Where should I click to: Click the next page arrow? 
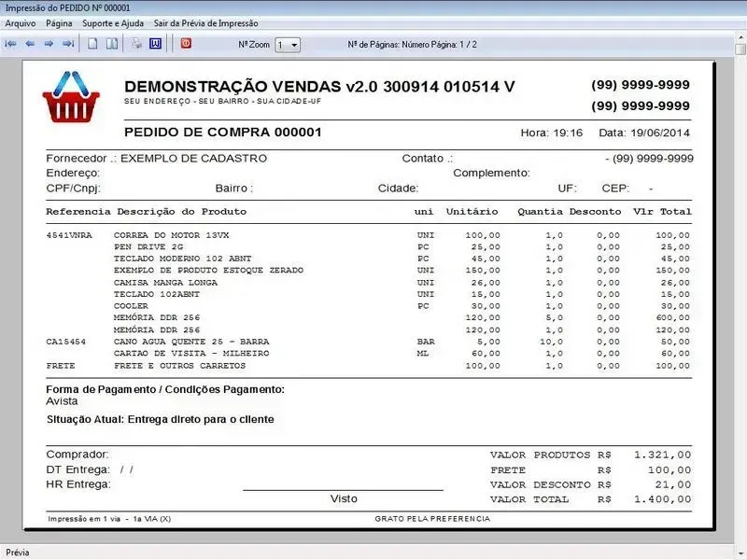click(x=49, y=44)
